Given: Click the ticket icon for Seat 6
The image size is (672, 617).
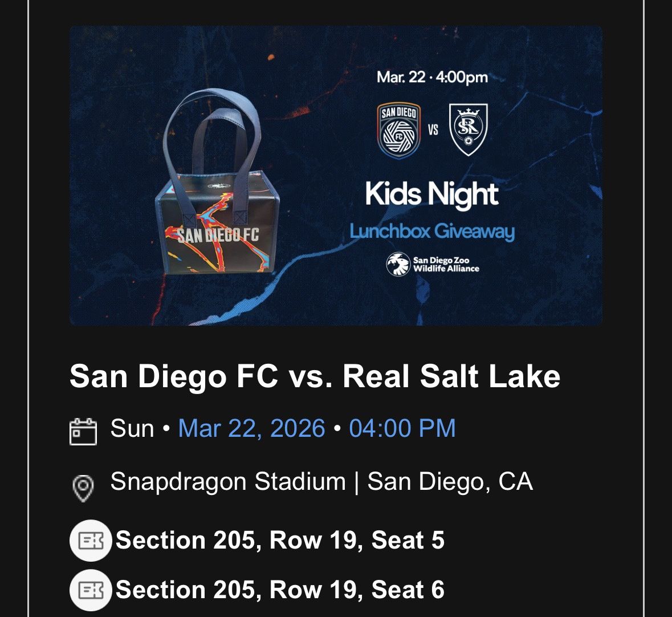Looking at the screenshot, I should [x=91, y=590].
